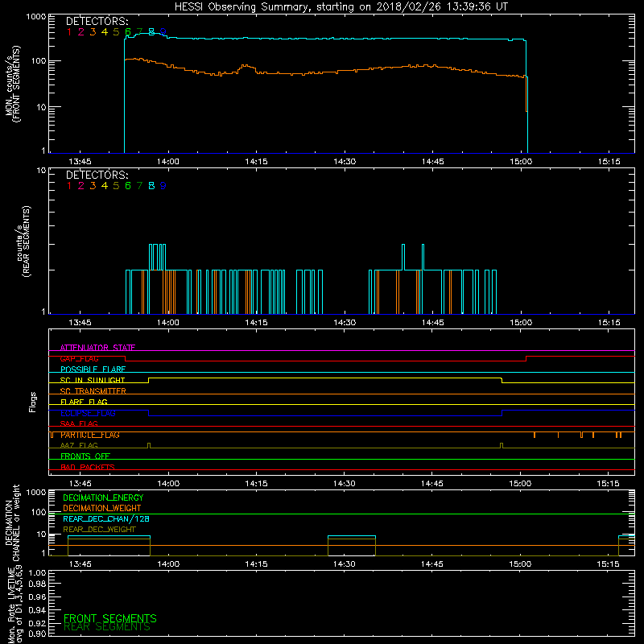Click the REAR_DEC_CHAN/128 legend entry
The width and height of the screenshot is (644, 644).
click(106, 519)
